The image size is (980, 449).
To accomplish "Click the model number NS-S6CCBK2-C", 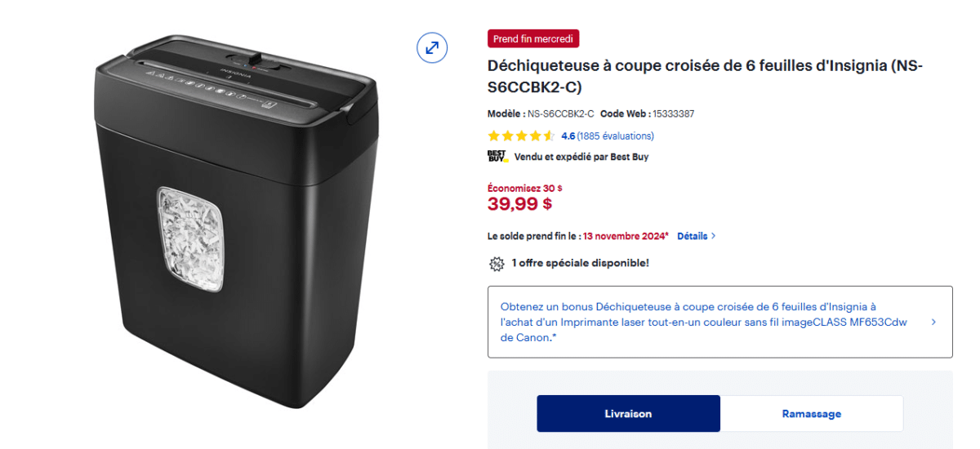I will [561, 113].
